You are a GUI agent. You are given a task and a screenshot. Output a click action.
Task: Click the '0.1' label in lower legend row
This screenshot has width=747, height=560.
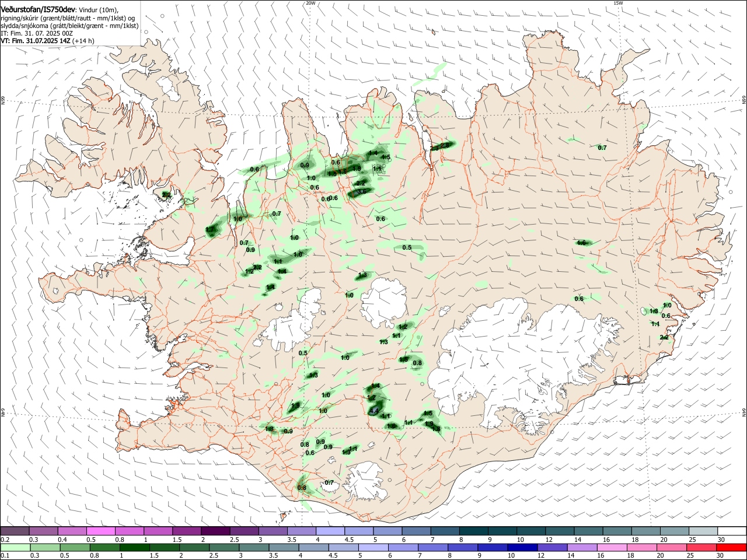pos(5,555)
